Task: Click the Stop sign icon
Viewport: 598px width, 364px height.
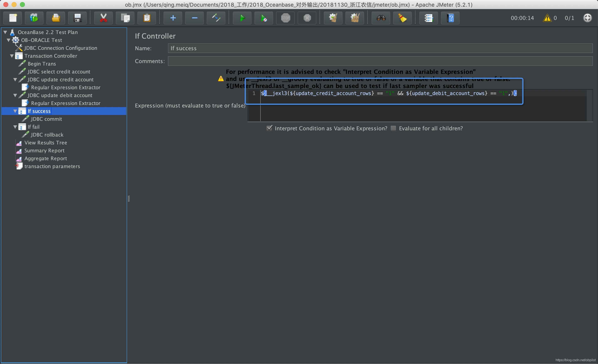Action: [286, 18]
